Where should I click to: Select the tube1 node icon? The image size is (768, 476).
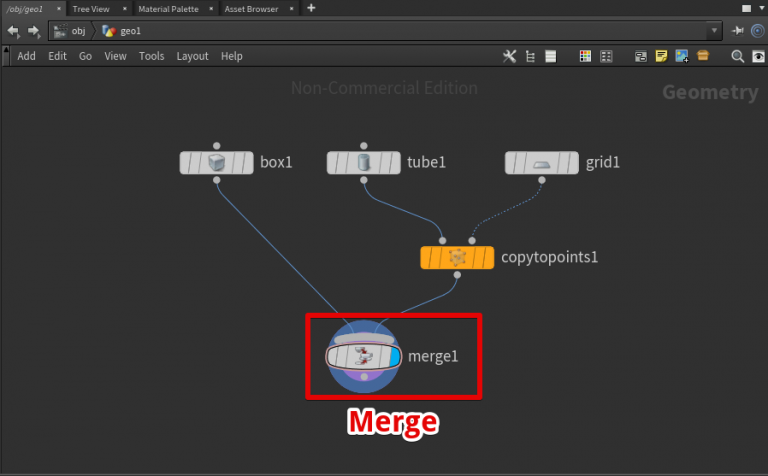coord(364,162)
